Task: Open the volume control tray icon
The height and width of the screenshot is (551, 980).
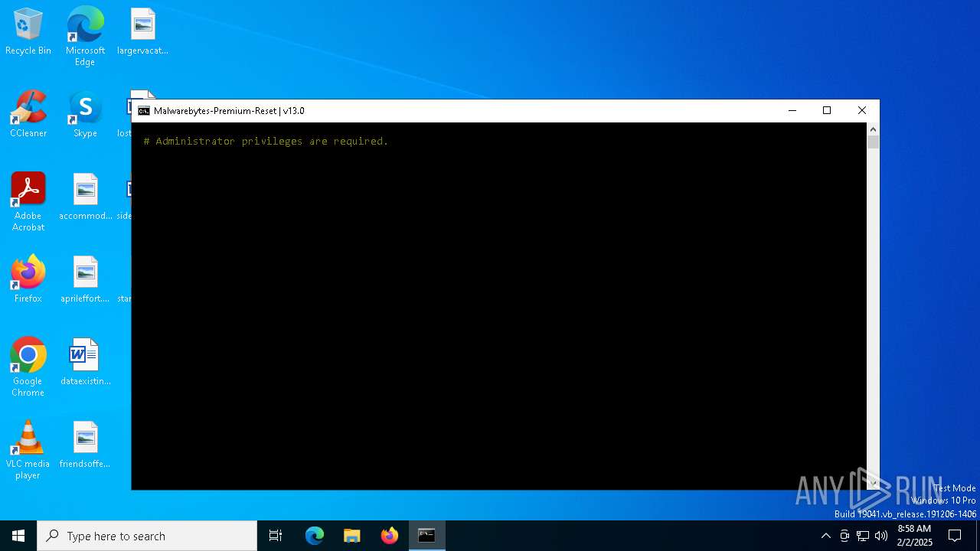Action: pyautogui.click(x=881, y=536)
